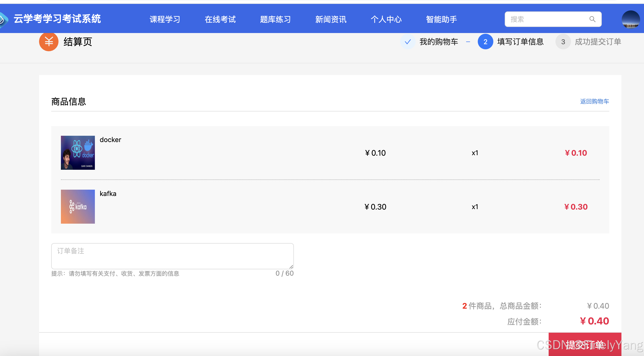Viewport: 644px width, 356px height.
Task: Click the step 2 circle indicator
Action: (x=485, y=42)
